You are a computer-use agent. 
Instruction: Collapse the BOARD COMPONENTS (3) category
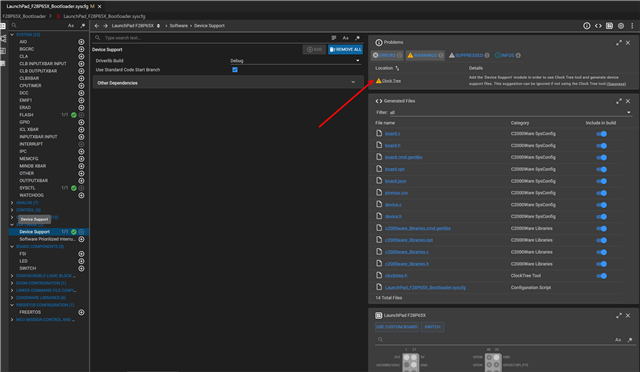[x=12, y=247]
